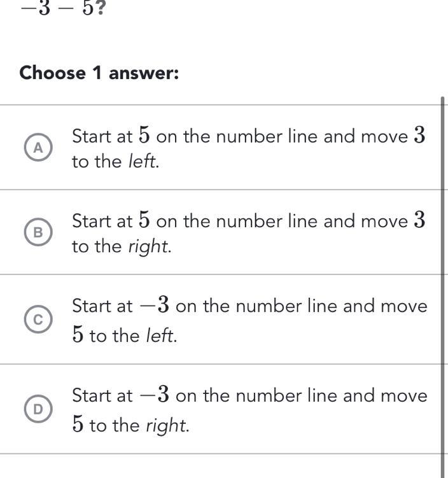Click the "Choose 1 answer:" heading
Image resolution: width=448 pixels, height=478 pixels.
click(99, 73)
